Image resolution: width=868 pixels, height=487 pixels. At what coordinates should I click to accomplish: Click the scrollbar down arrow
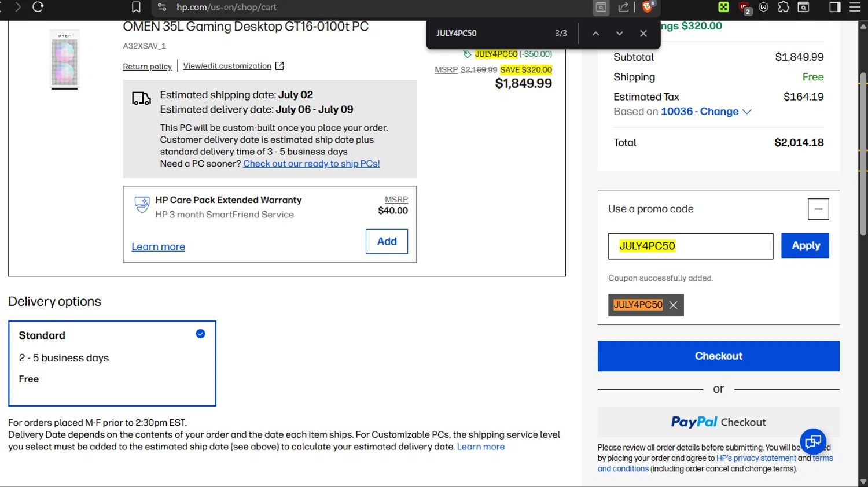pyautogui.click(x=863, y=481)
